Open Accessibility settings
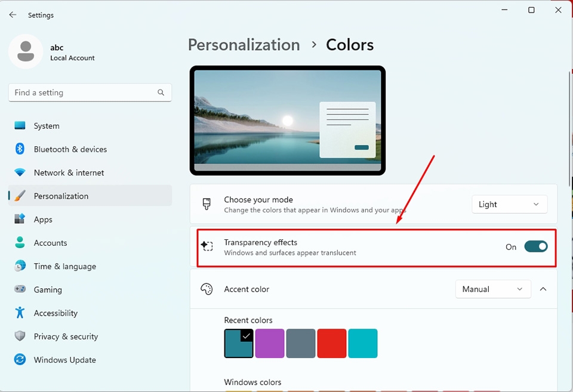The width and height of the screenshot is (573, 392). pyautogui.click(x=90, y=313)
